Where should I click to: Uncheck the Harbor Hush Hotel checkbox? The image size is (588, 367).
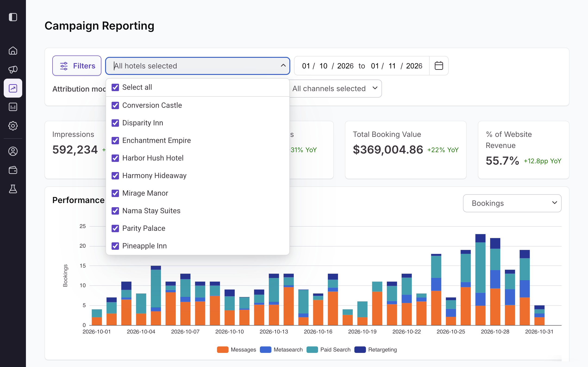pyautogui.click(x=115, y=158)
